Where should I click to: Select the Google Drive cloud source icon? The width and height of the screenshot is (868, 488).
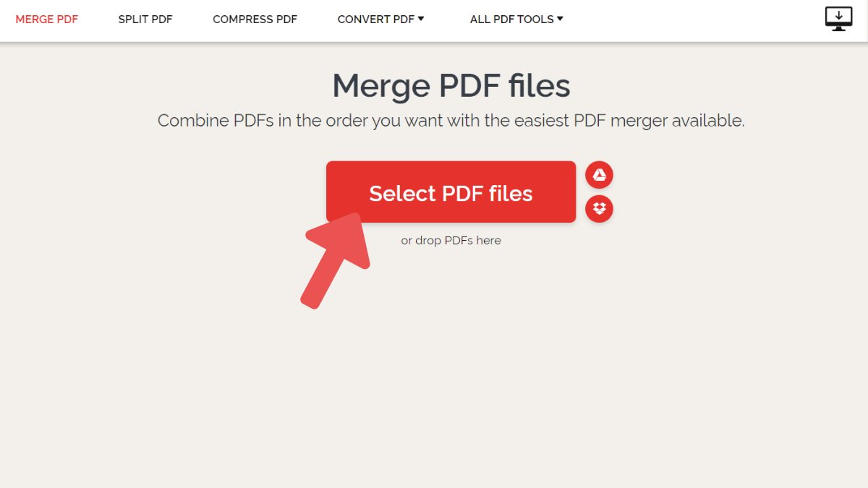[x=599, y=174]
